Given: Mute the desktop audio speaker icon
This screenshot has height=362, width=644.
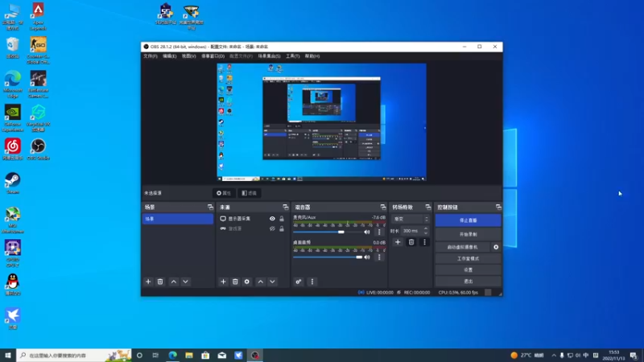Looking at the screenshot, I should 367,257.
